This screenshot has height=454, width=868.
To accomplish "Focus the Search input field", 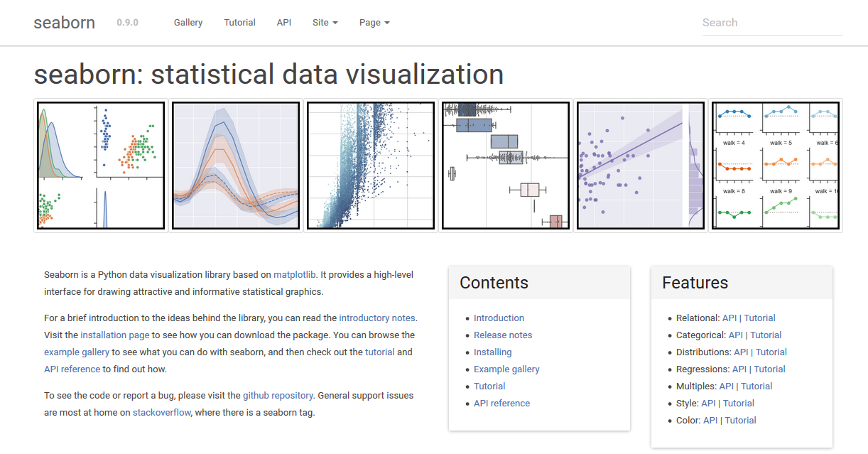I will coord(772,23).
